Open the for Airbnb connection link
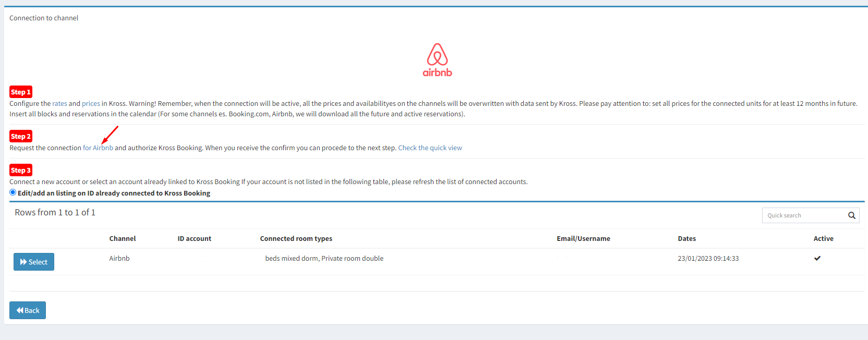 point(98,148)
